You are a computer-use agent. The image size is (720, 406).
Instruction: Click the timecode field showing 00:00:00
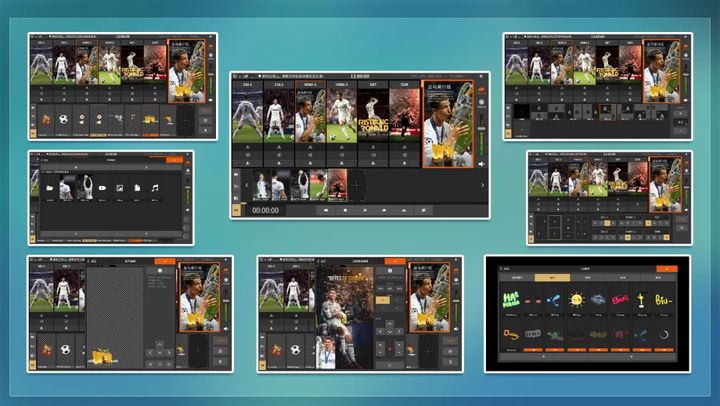click(x=265, y=210)
